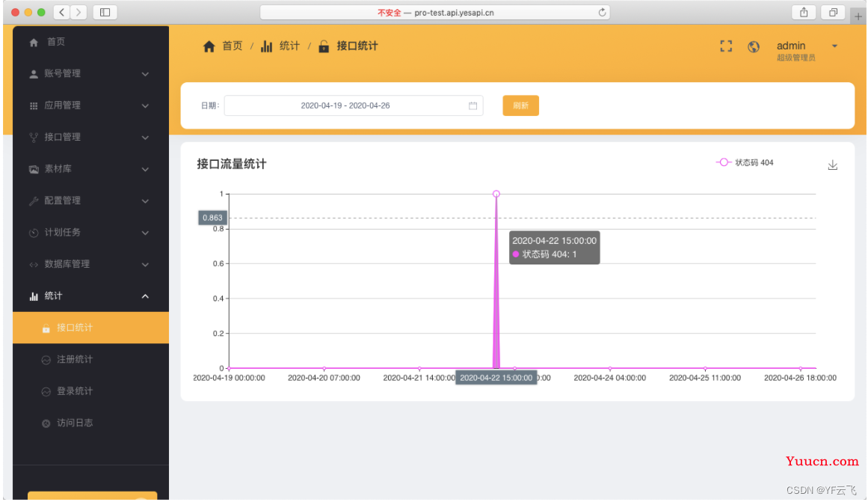Click Safari share button
This screenshot has width=868, height=502.
[804, 12]
